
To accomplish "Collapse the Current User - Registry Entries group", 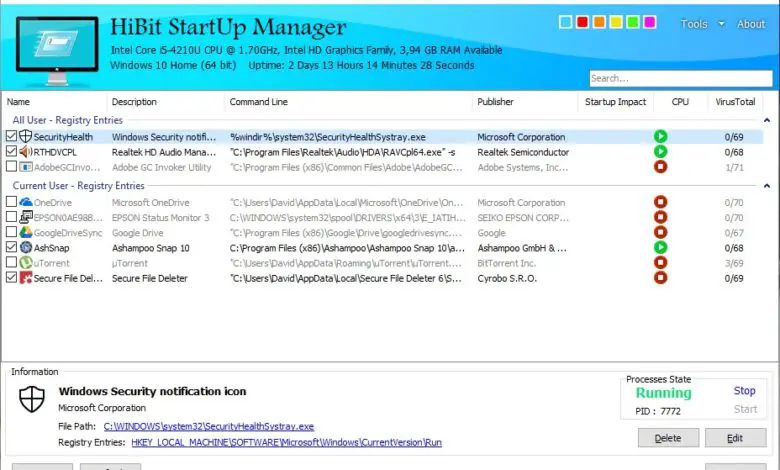I will [x=767, y=186].
